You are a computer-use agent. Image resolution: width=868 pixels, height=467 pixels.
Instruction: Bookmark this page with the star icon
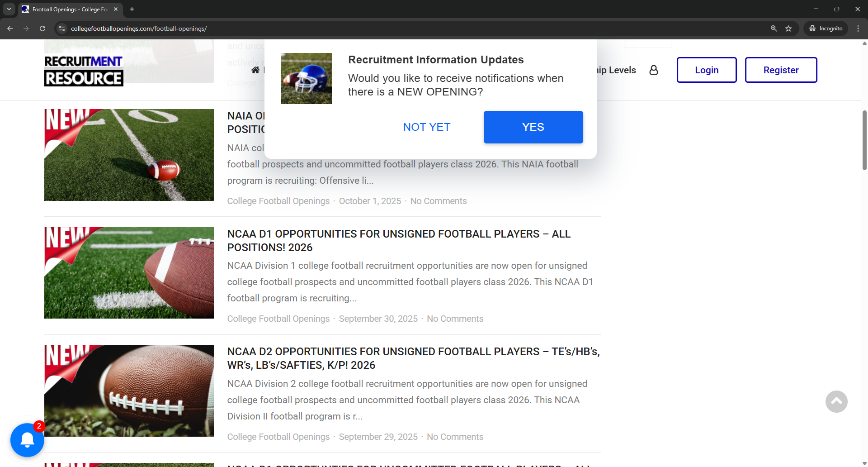pyautogui.click(x=789, y=28)
